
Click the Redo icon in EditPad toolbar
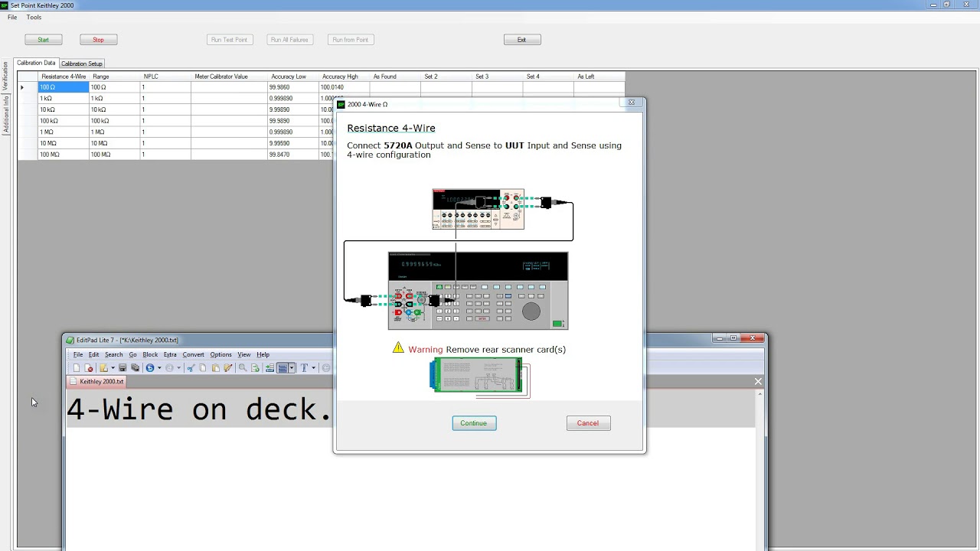[169, 368]
